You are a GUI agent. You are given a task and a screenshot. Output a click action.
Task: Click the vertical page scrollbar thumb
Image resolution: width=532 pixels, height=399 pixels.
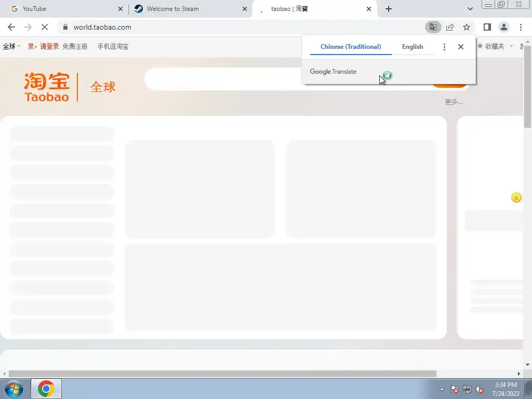click(x=527, y=87)
